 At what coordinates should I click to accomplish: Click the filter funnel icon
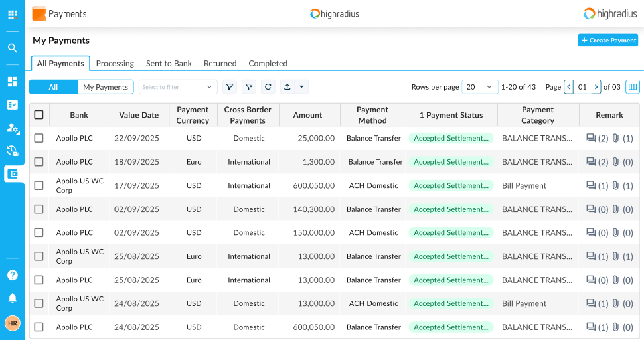pyautogui.click(x=230, y=87)
